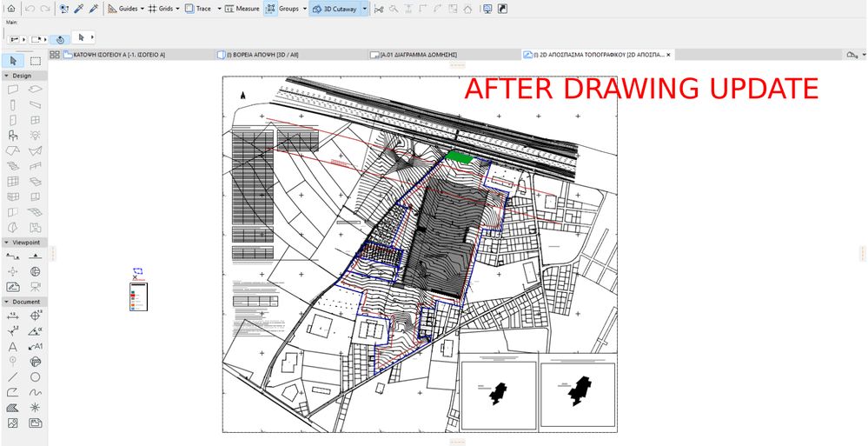Select the linear Dimension tool
This screenshot has width=868, height=446.
point(13,316)
